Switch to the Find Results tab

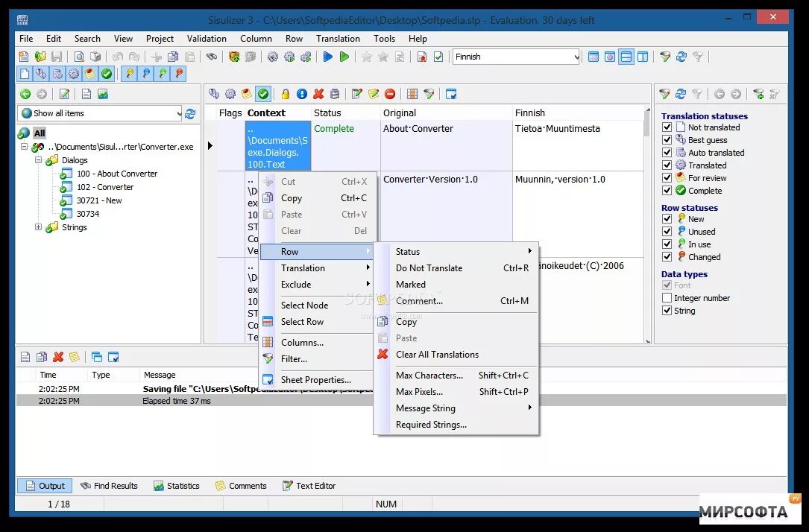(109, 486)
